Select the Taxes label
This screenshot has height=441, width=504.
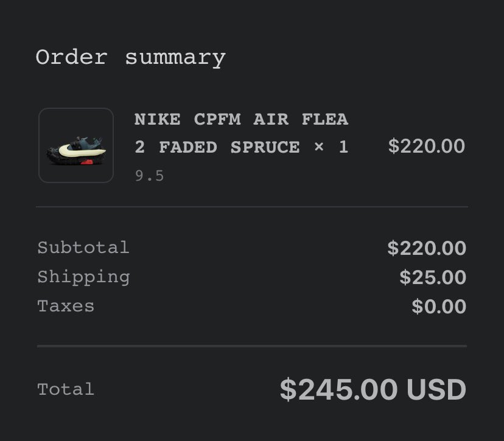pos(66,306)
